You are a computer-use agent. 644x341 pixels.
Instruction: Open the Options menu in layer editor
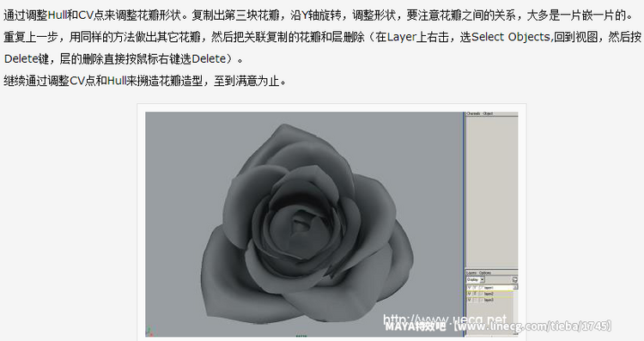[485, 273]
